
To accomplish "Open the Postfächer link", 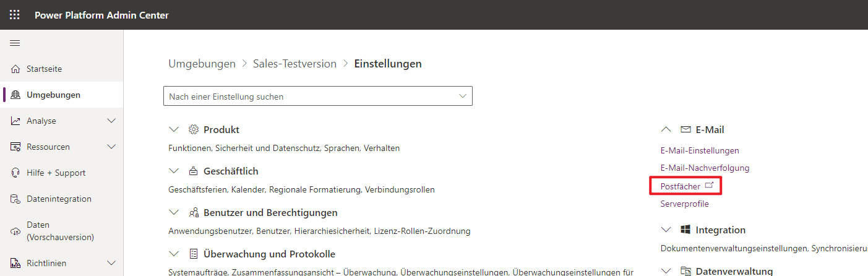I will (x=681, y=186).
